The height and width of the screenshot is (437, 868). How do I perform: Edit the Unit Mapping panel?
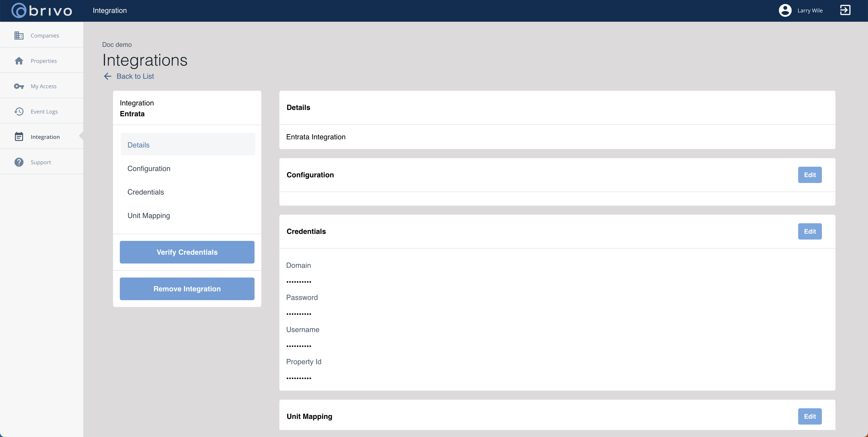point(810,416)
